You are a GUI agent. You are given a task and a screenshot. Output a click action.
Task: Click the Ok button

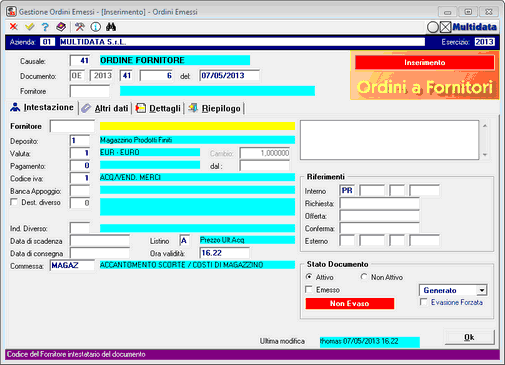[469, 337]
